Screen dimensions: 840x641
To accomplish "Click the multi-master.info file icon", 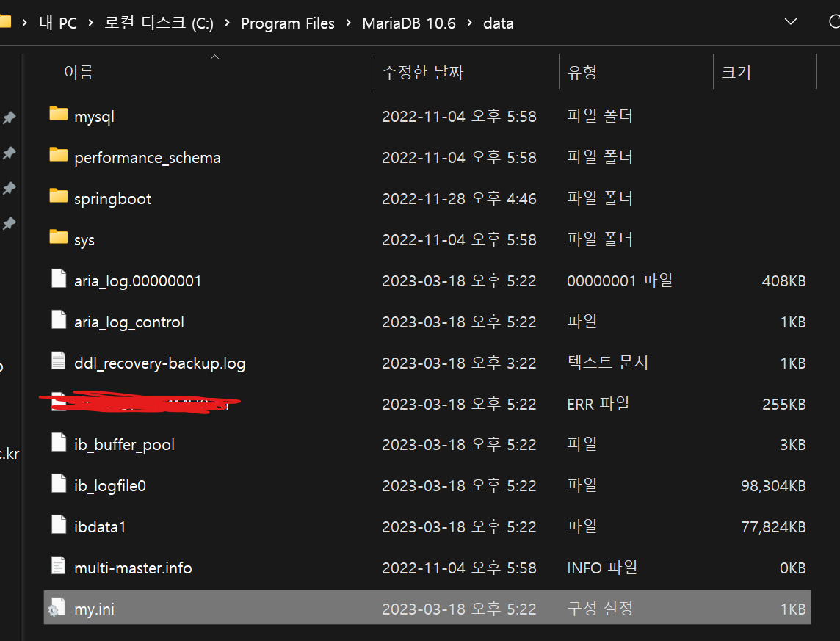I will coord(59,565).
